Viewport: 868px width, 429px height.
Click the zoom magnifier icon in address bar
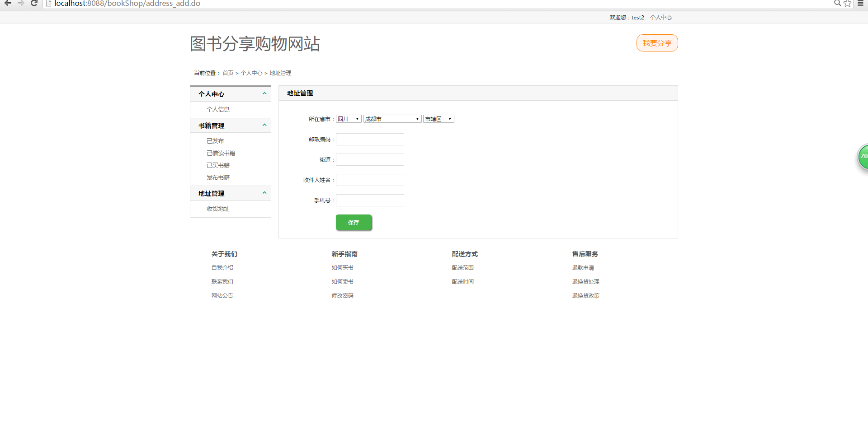[x=837, y=3]
